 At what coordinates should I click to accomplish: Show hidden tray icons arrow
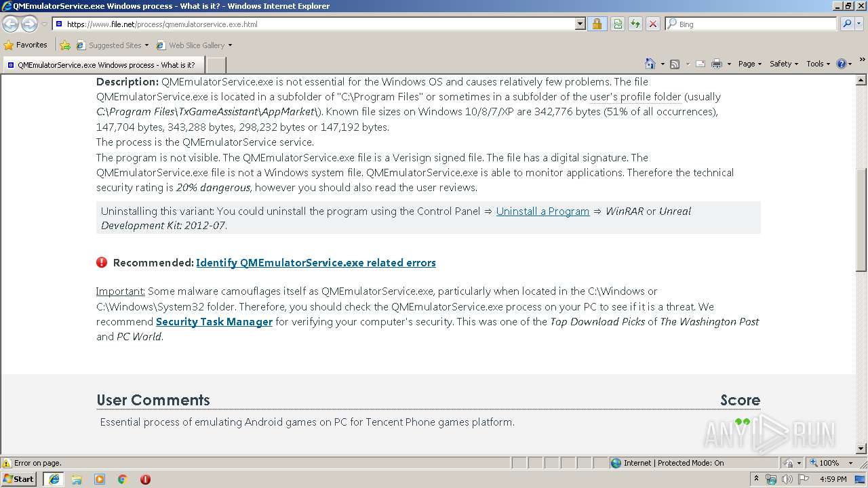tap(756, 479)
